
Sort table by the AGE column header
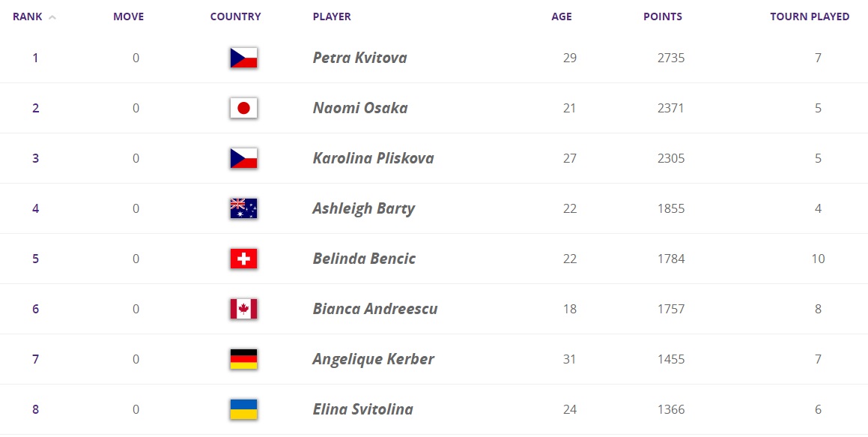coord(562,16)
